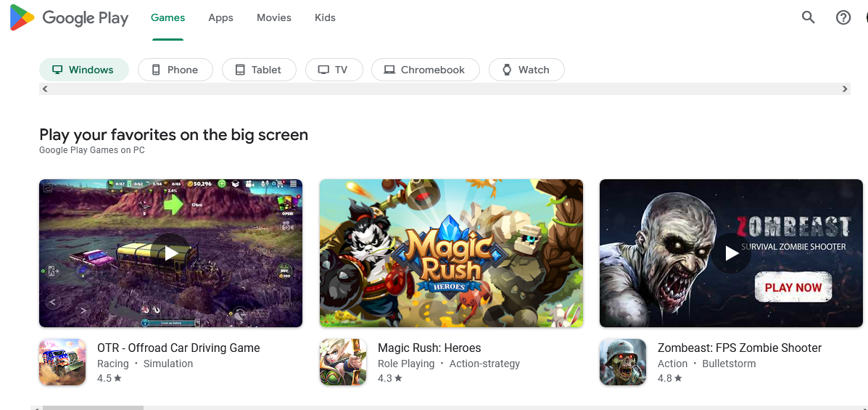Open the Kids tab
Image resolution: width=868 pixels, height=410 pixels.
(325, 17)
